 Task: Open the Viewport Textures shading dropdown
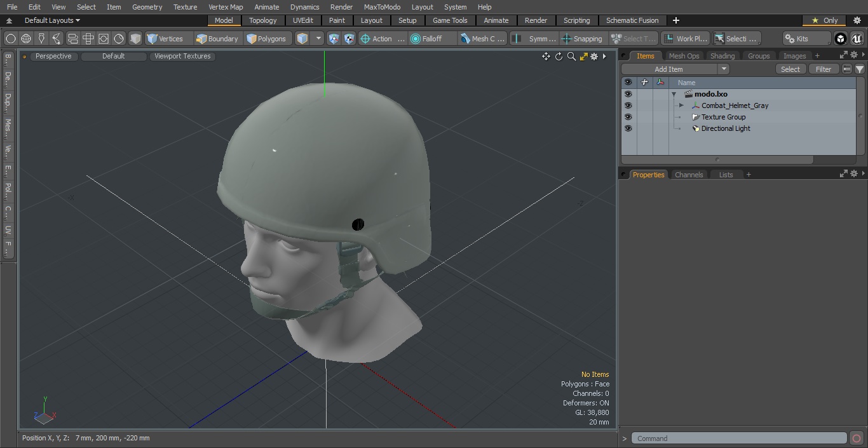[x=182, y=56]
